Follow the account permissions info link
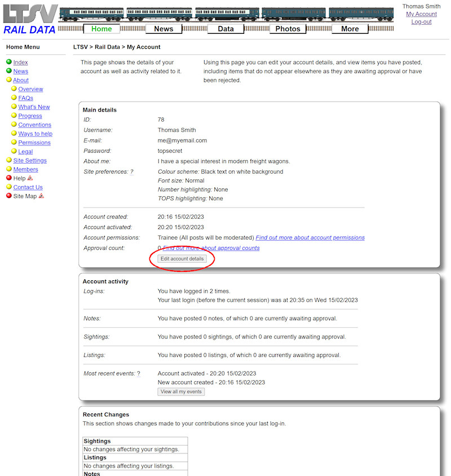 (310, 237)
